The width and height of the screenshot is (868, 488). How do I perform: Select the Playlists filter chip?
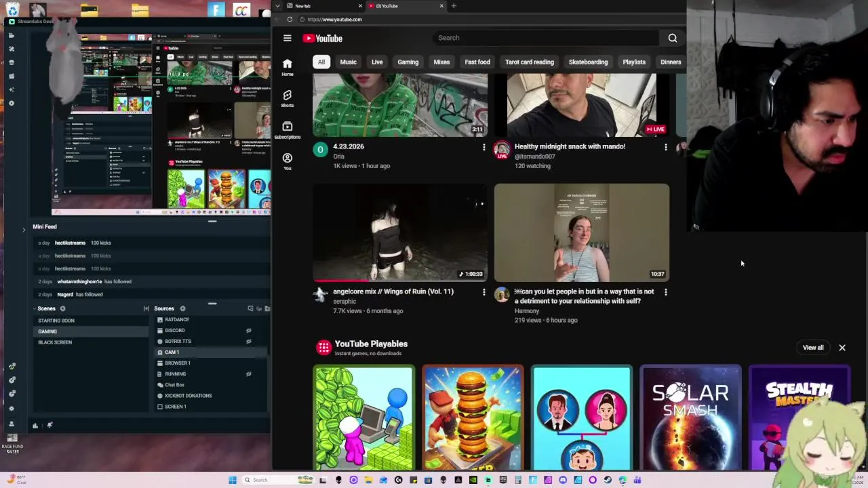(634, 62)
